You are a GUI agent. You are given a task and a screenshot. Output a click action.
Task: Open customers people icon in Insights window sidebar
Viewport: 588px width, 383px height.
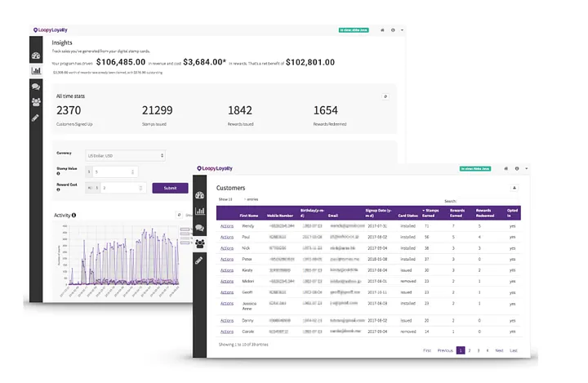[36, 102]
